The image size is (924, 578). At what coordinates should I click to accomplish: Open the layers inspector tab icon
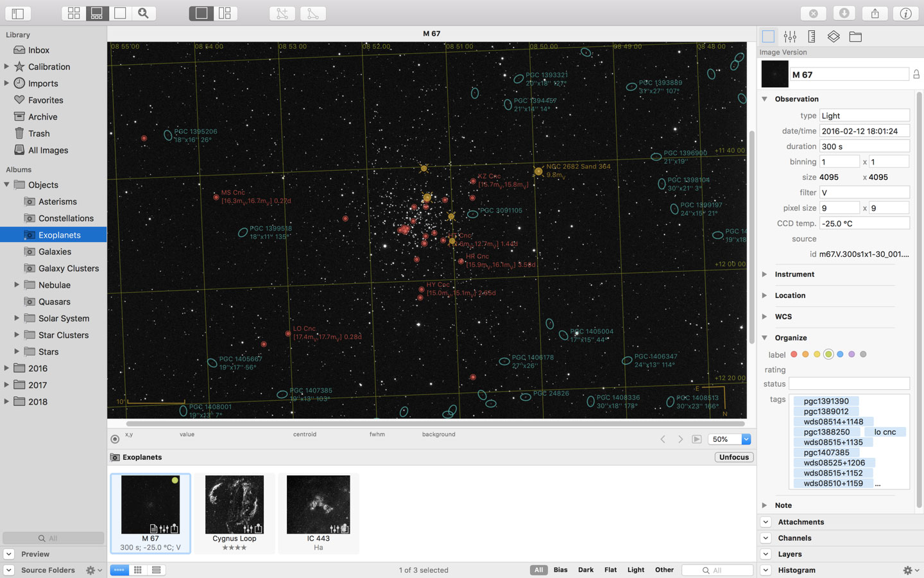(834, 37)
